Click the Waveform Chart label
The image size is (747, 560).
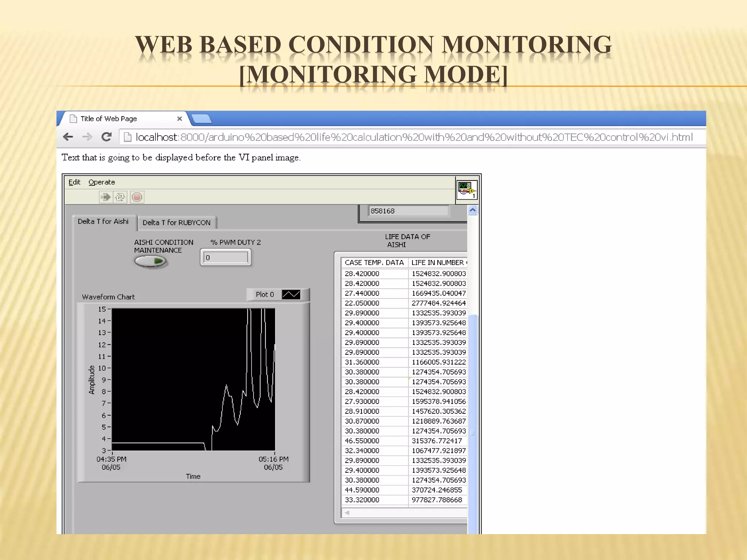point(108,297)
